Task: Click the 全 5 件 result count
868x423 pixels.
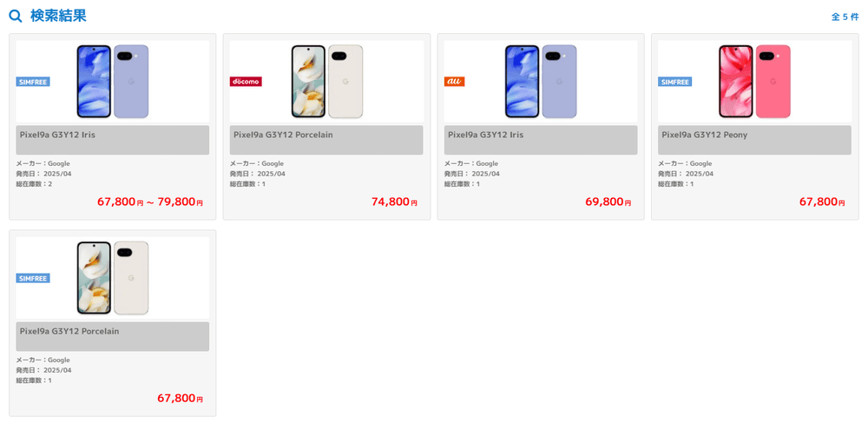Action: point(845,17)
